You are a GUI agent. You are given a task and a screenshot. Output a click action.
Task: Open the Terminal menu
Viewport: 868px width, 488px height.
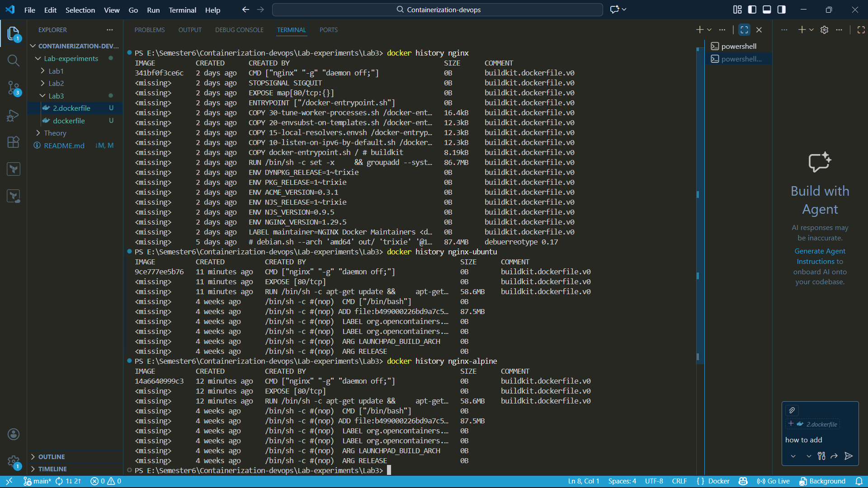click(x=182, y=10)
